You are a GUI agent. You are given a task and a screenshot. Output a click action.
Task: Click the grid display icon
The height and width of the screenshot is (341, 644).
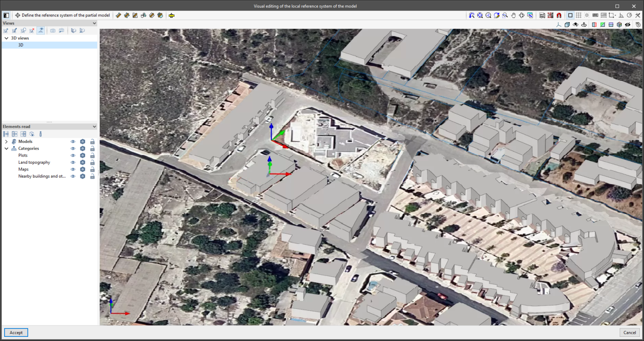pos(579,15)
